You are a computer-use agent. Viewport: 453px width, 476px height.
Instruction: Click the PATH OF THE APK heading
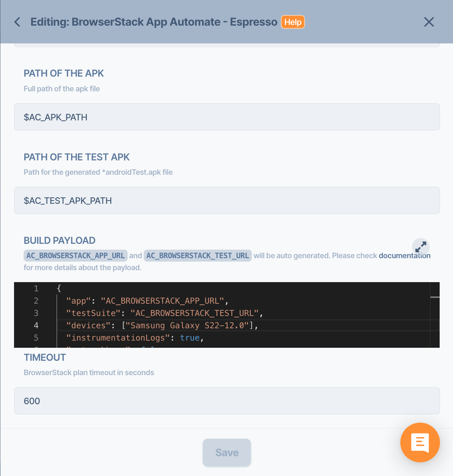[x=64, y=73]
